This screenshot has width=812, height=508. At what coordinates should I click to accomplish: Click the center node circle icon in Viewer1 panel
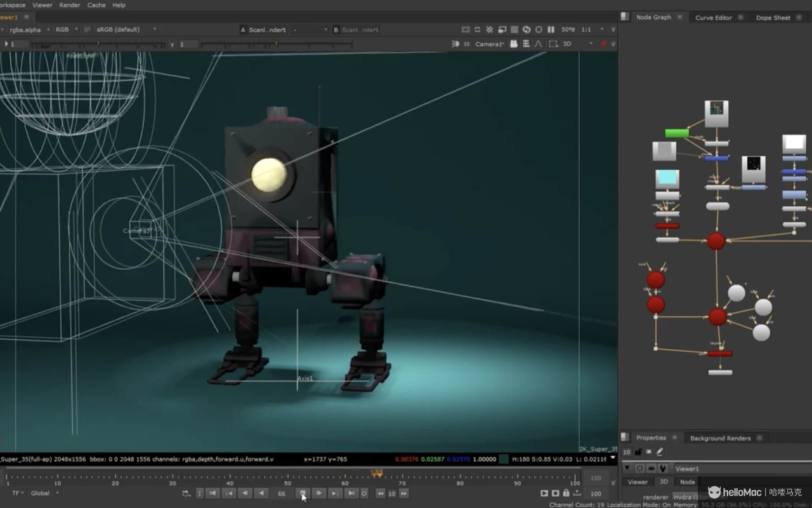coord(640,469)
